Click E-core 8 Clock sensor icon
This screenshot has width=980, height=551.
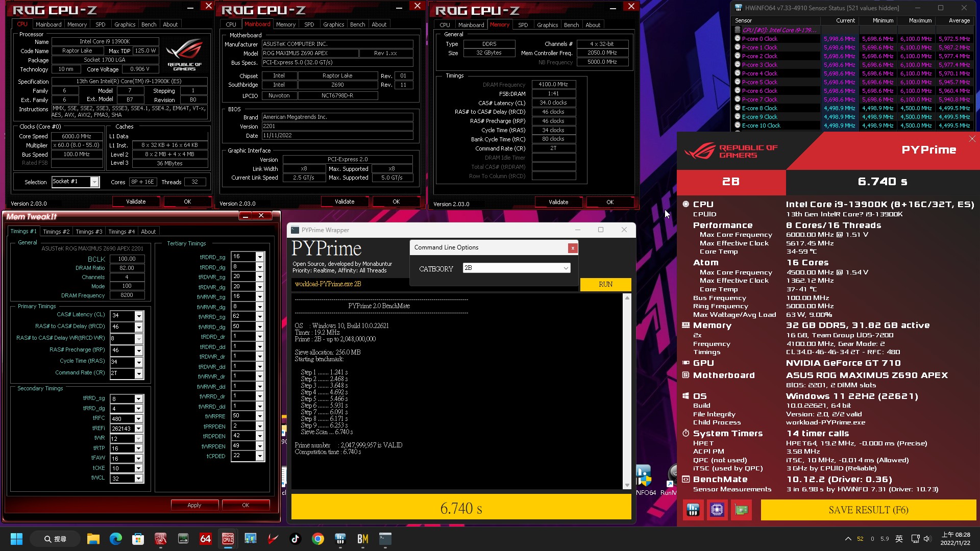pos(738,108)
